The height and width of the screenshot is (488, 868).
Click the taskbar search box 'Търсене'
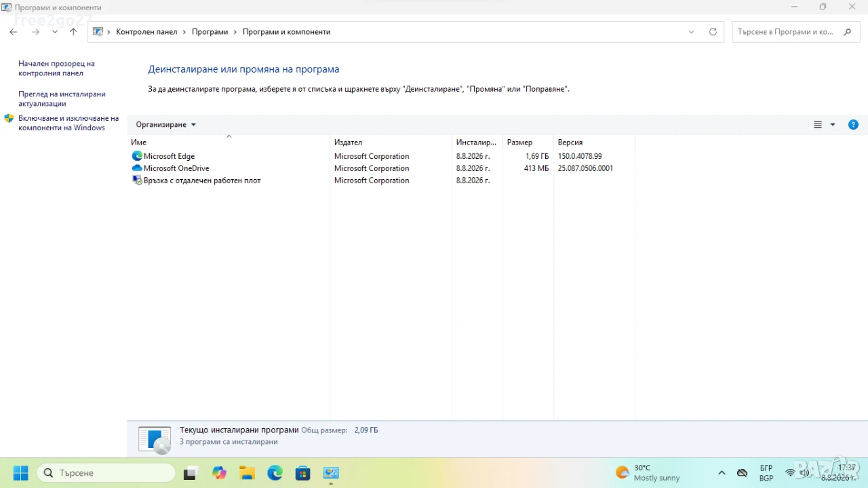106,472
